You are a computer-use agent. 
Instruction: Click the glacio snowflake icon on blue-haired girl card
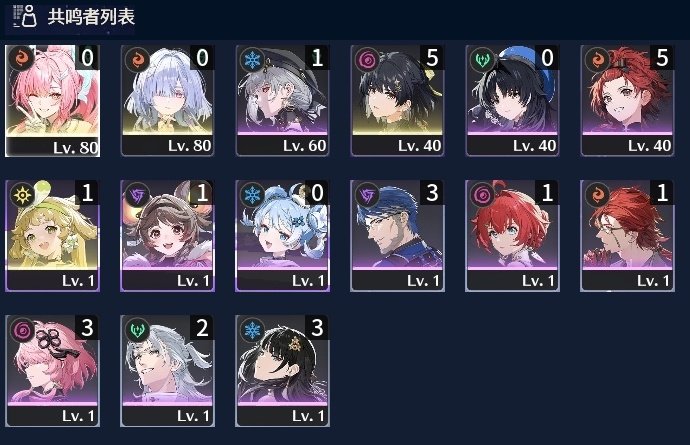pos(253,195)
